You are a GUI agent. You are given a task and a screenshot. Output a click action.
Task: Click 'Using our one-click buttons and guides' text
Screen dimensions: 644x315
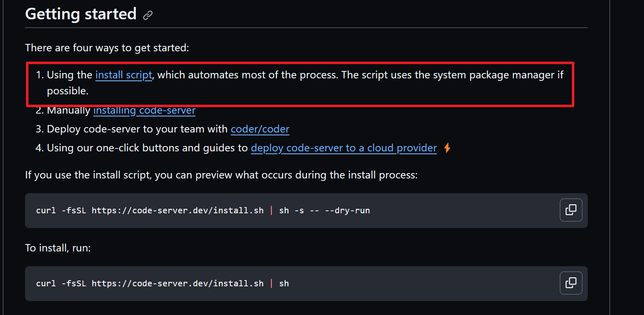tap(147, 148)
